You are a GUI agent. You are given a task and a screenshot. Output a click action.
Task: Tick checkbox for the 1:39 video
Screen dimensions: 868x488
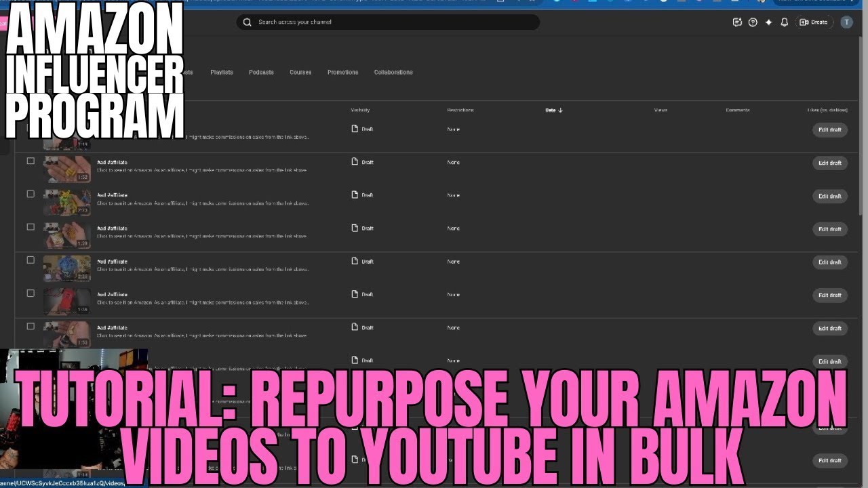point(31,227)
